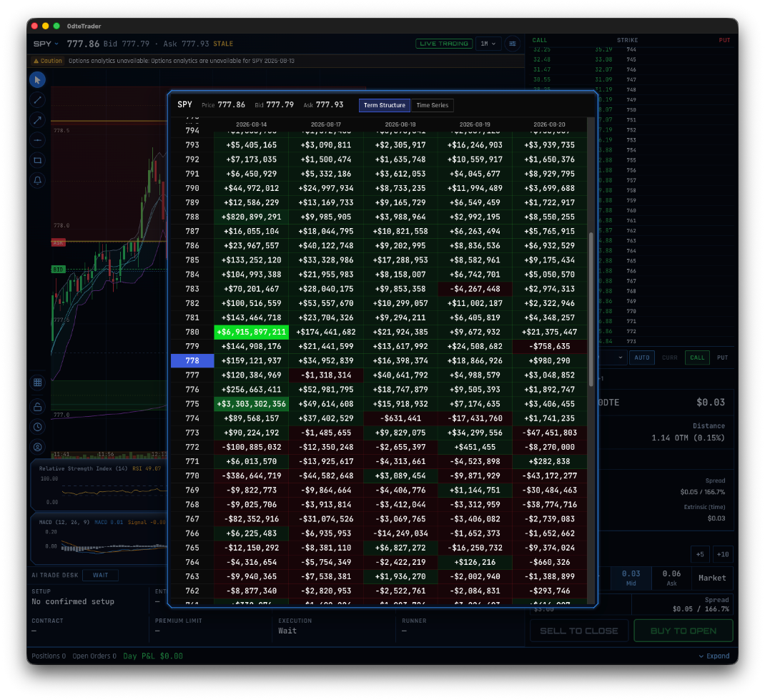Screen dimensions: 765x700
Task: Open the price alert bell tool
Action: click(38, 180)
